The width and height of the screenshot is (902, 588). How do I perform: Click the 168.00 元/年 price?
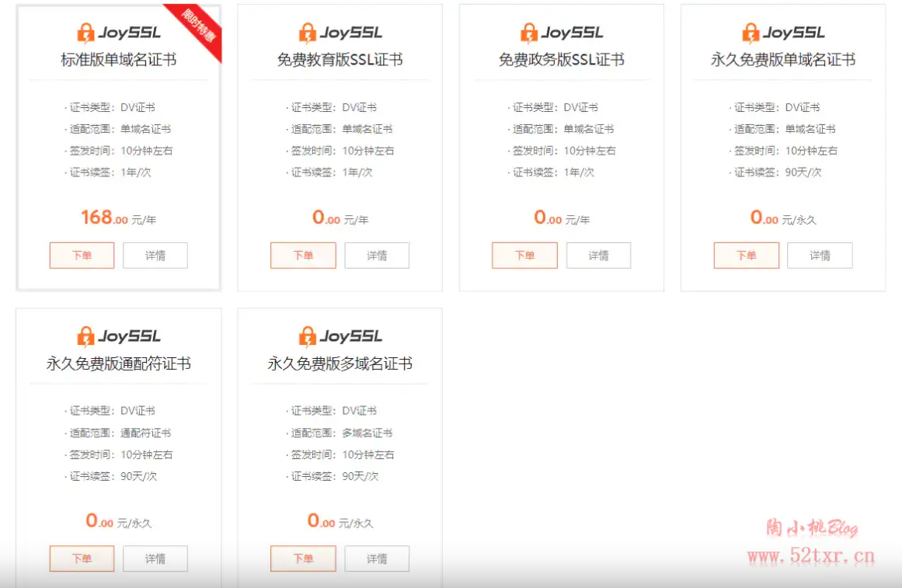(x=119, y=217)
